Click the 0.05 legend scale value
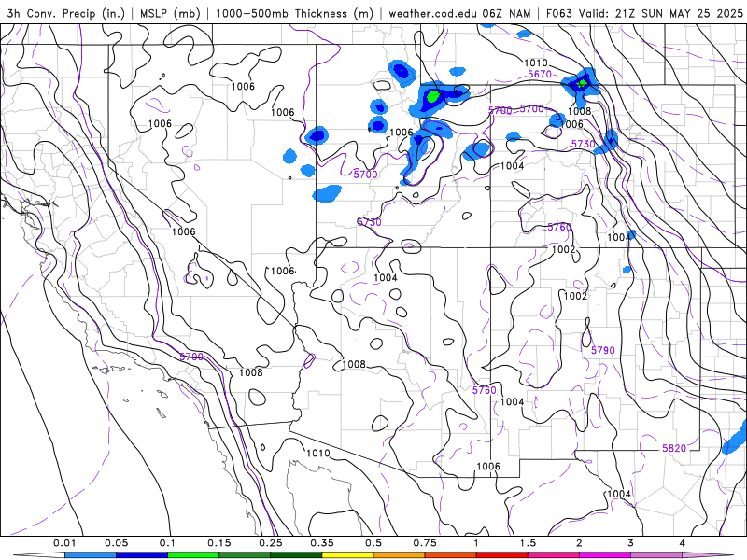This screenshot has width=747, height=560. (116, 543)
